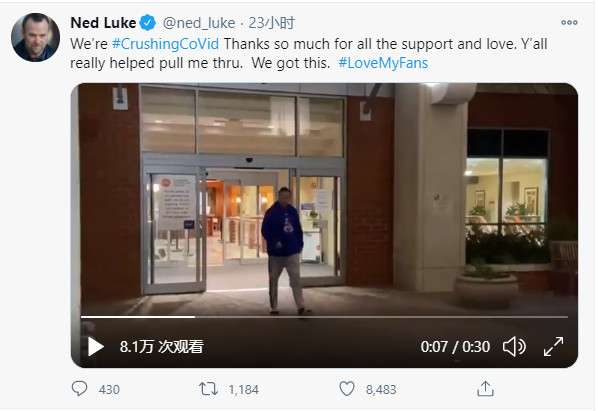Screen dimensions: 598x411
Task: Open the @ned_luke handle
Action: click(199, 23)
